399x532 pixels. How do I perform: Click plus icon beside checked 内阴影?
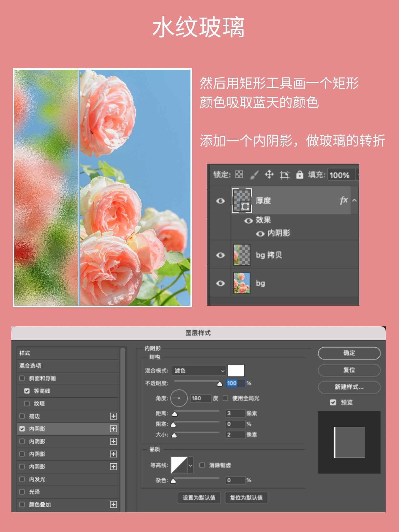click(x=113, y=429)
